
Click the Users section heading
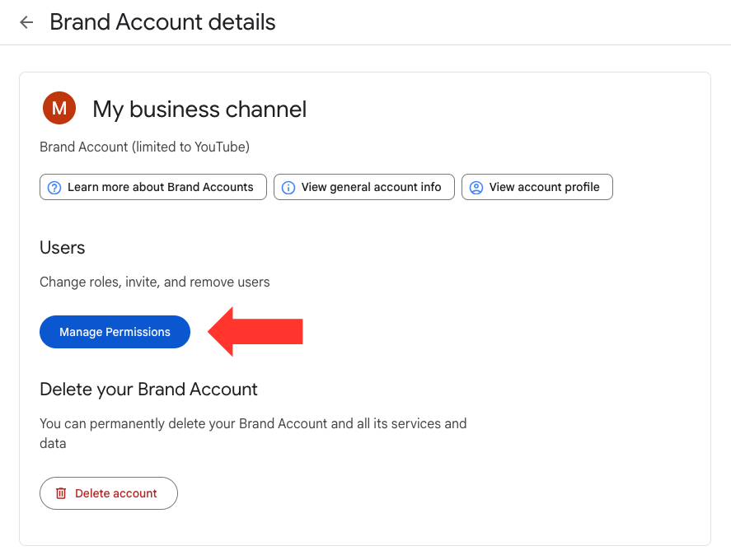click(62, 247)
